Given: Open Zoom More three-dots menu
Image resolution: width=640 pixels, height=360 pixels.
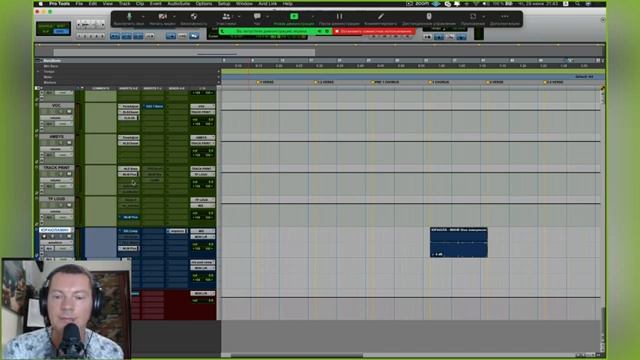Looking at the screenshot, I should [x=505, y=17].
